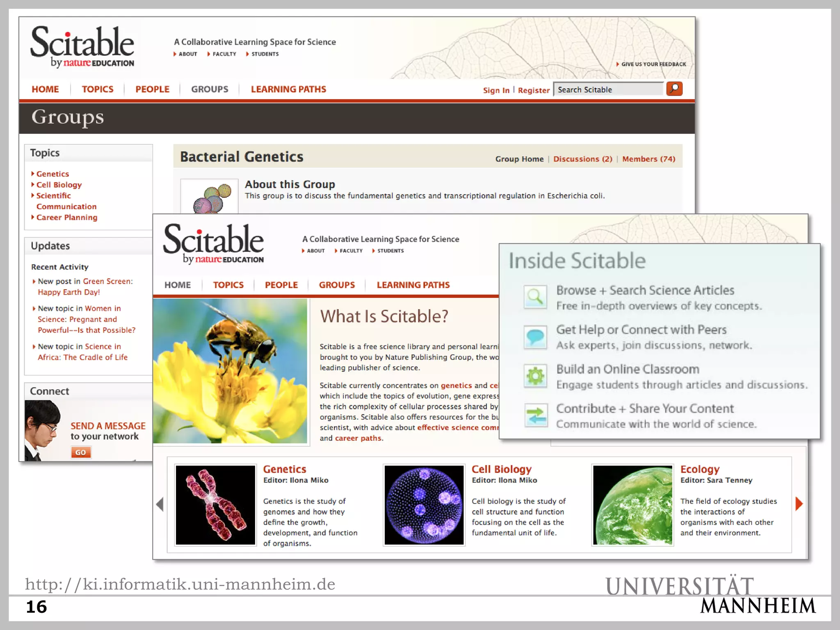Click genetics link in What Is Scitable text
Viewport: 840px width, 630px height.
pyautogui.click(x=456, y=386)
